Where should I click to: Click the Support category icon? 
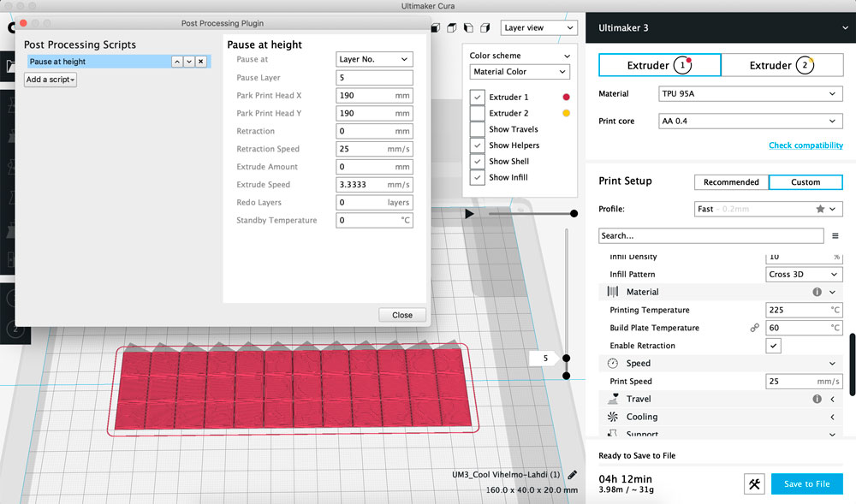613,434
